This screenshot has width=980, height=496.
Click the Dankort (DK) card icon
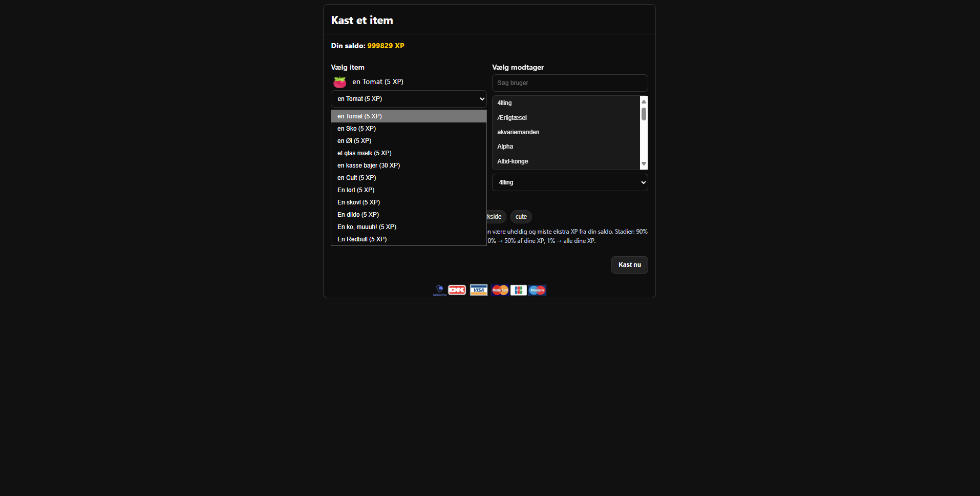(457, 290)
